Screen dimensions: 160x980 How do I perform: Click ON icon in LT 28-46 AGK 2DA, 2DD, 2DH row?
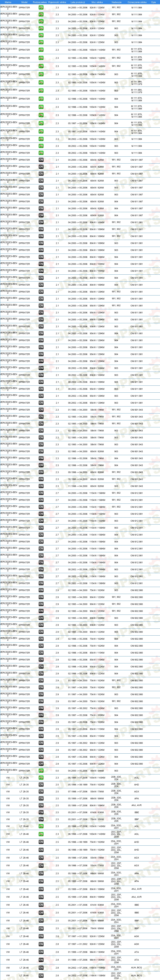pyautogui.click(x=41, y=936)
